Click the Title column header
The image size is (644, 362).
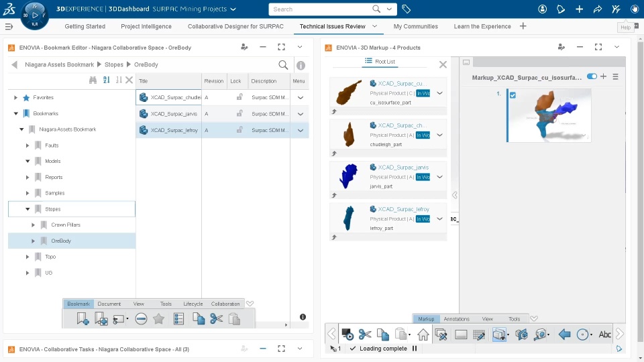[169, 81]
